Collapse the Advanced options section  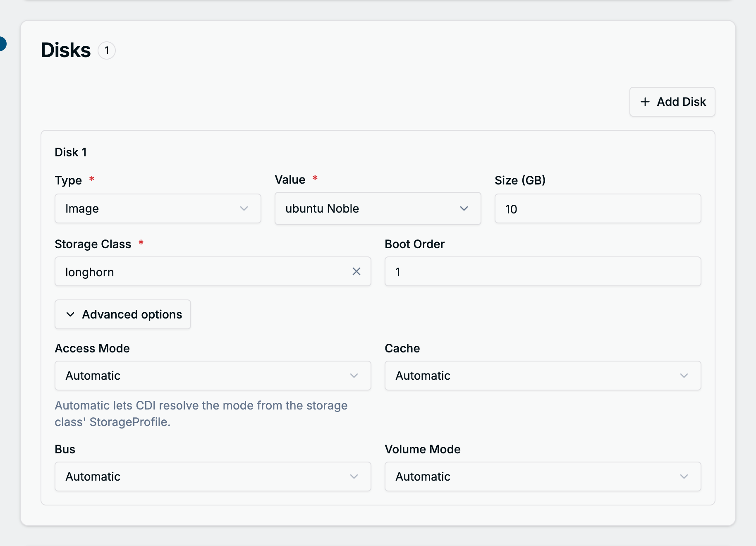coord(123,314)
